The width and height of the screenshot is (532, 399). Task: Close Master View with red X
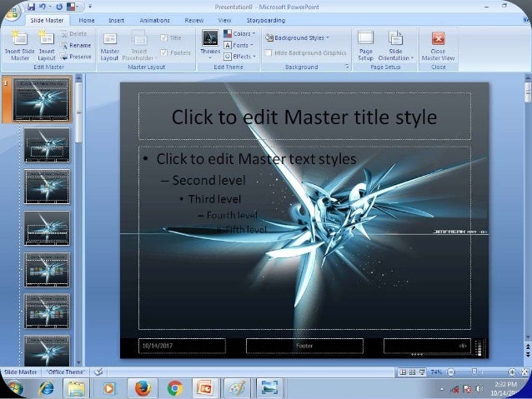pyautogui.click(x=438, y=46)
